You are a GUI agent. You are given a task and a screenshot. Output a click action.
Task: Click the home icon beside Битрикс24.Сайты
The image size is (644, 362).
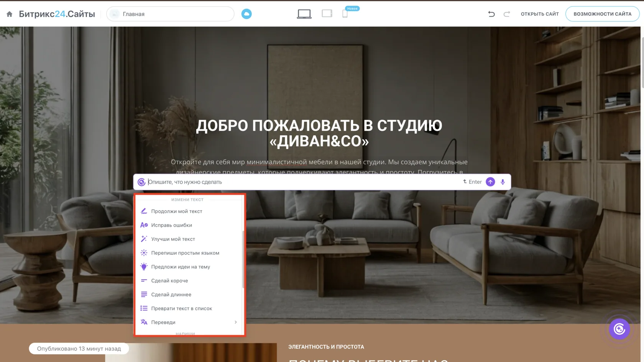point(10,14)
